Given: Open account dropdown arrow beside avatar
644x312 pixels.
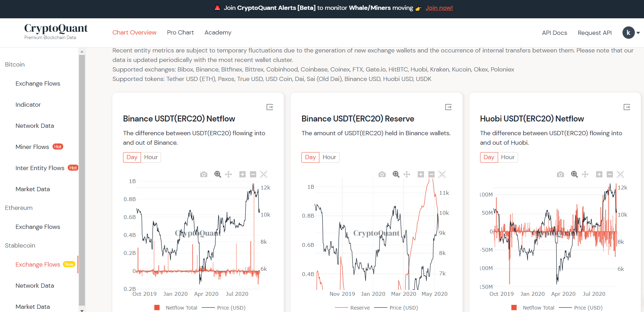Looking at the screenshot, I should pyautogui.click(x=638, y=33).
